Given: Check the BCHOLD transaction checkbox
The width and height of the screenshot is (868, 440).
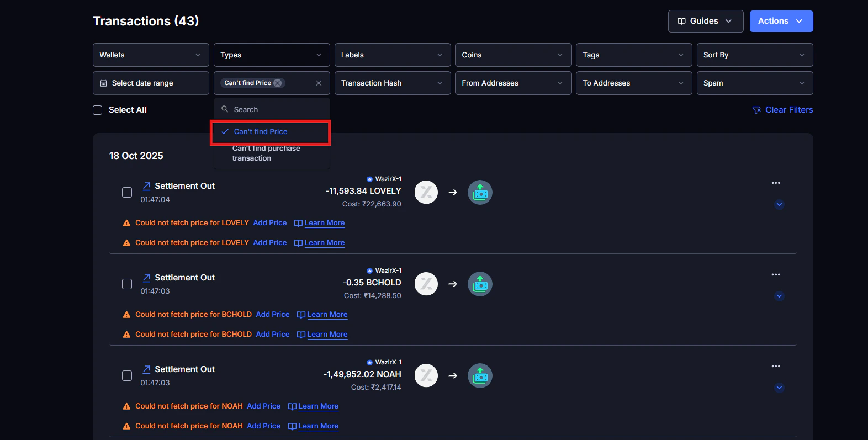Looking at the screenshot, I should pyautogui.click(x=127, y=284).
